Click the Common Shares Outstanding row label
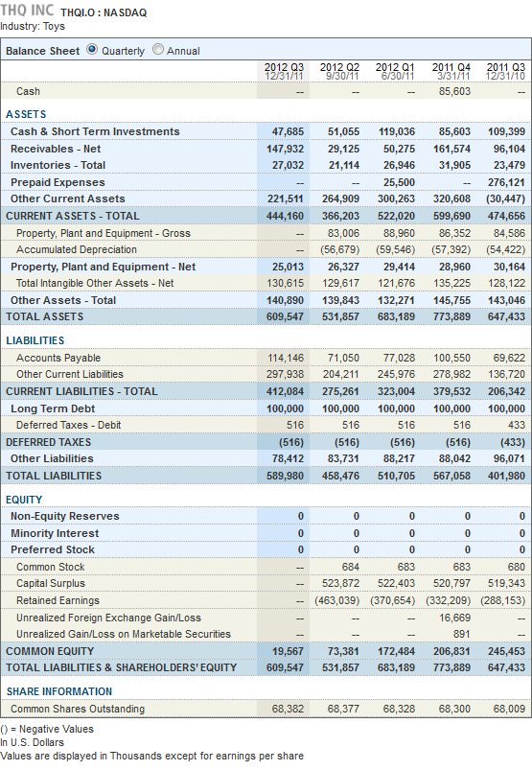532x770 pixels. point(78,709)
